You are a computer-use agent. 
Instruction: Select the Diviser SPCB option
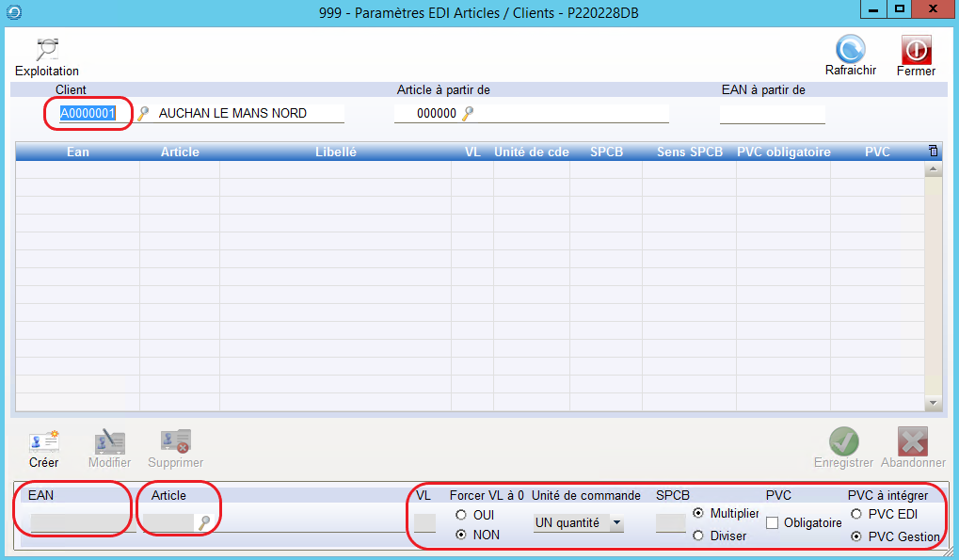(698, 536)
